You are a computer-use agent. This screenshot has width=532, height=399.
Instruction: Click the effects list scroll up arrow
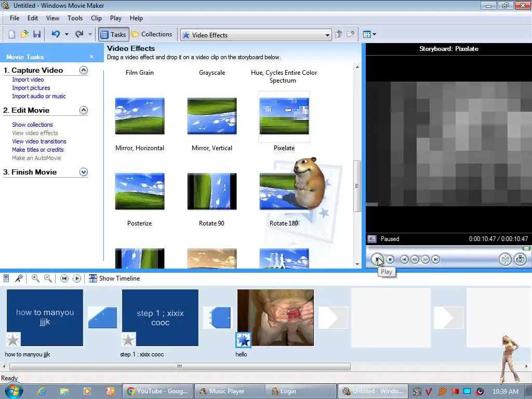(x=357, y=67)
